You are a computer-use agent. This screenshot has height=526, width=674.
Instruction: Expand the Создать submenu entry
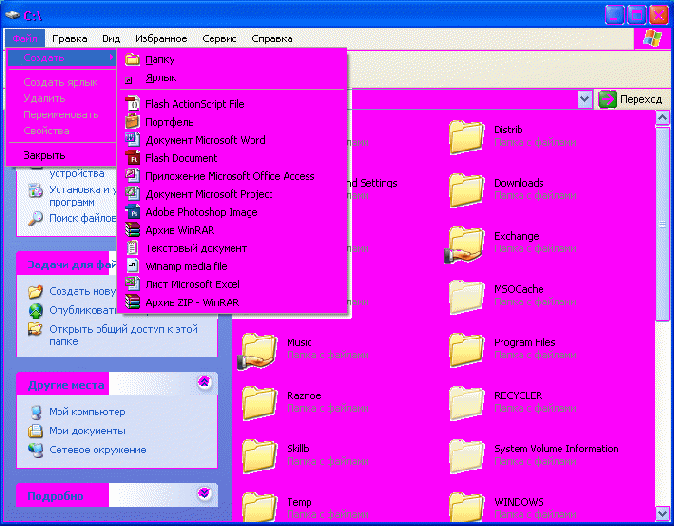(61, 58)
